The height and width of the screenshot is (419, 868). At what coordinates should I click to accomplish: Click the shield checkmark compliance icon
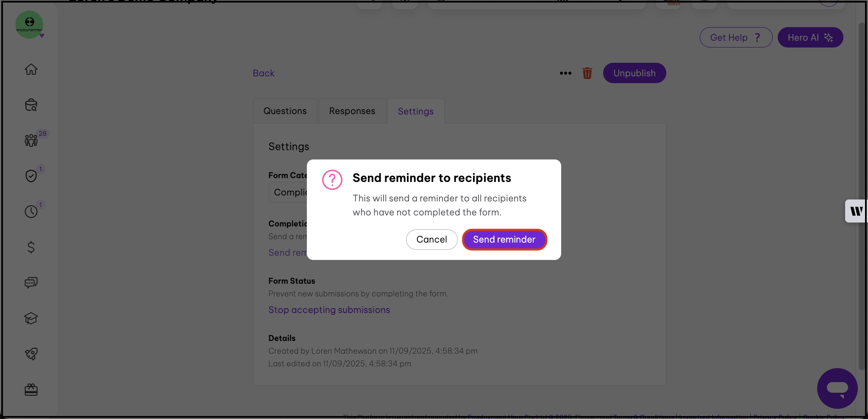point(31,176)
